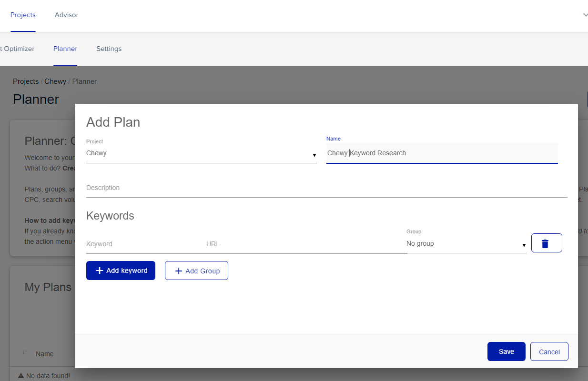Click into the Description field
The image size is (588, 381).
(326, 188)
